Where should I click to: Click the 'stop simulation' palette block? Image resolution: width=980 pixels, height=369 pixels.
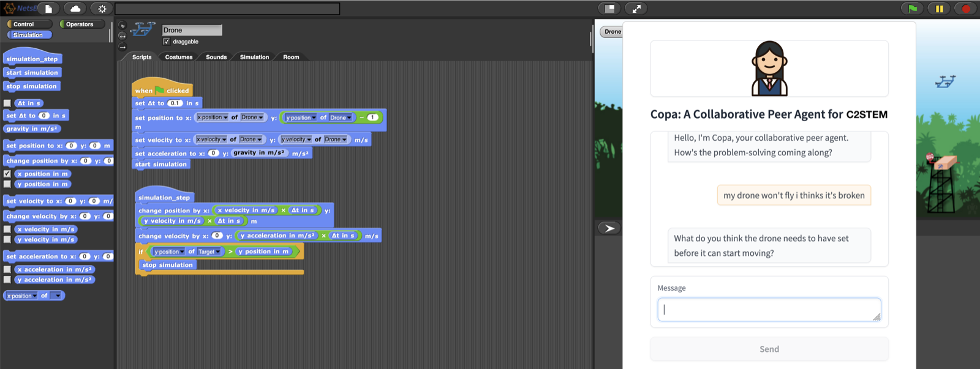coord(31,86)
